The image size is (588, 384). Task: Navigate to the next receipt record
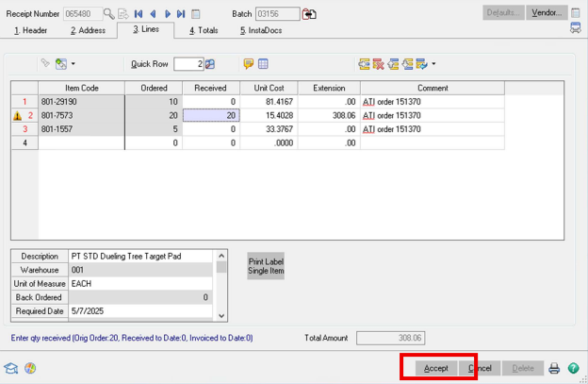[x=167, y=14]
